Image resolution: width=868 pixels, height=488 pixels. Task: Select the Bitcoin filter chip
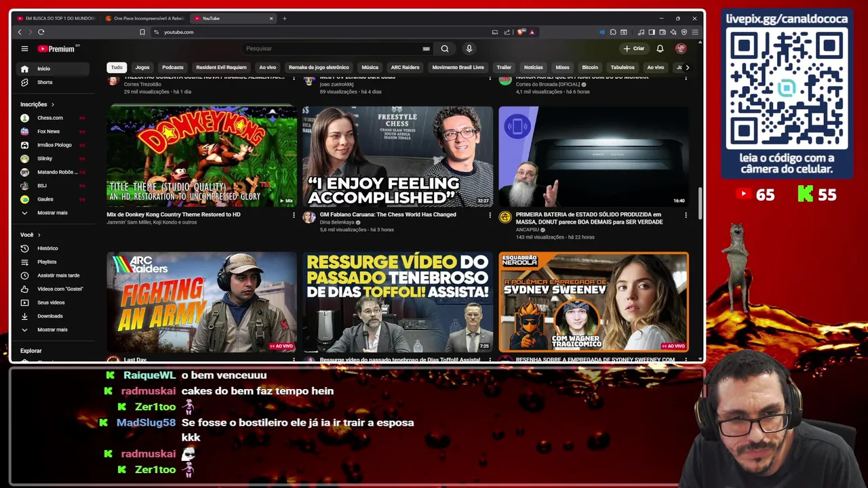pos(590,67)
